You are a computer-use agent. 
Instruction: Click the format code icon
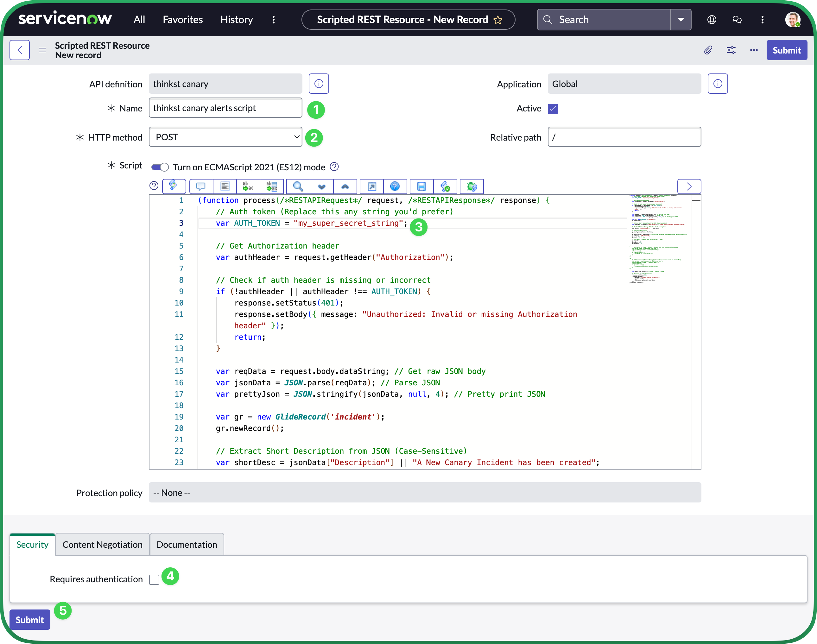225,186
